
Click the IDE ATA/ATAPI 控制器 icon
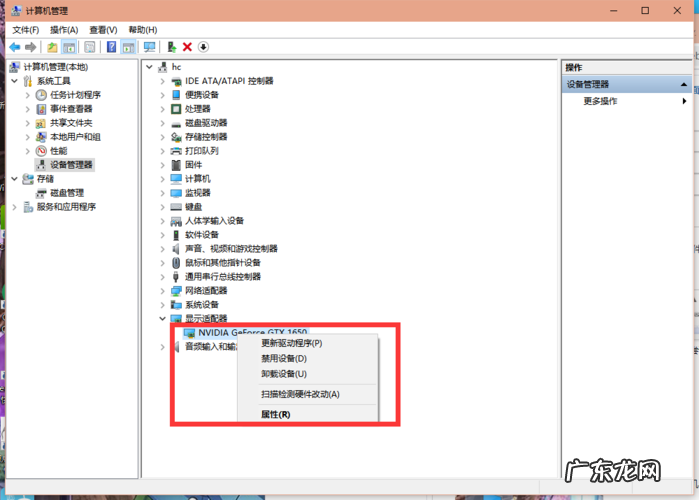click(x=177, y=81)
